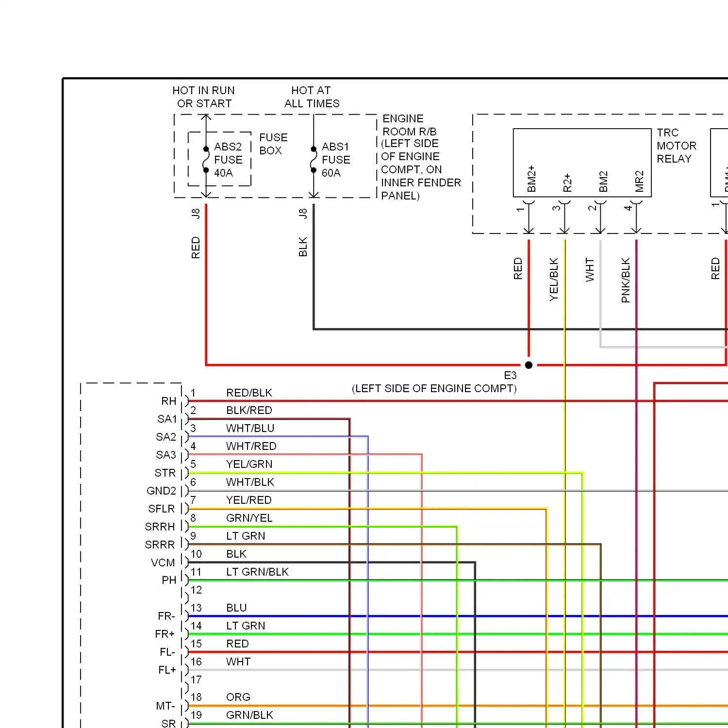Click the "BLU" wire label on pin 13
Screen dimensions: 728x728
tap(236, 608)
